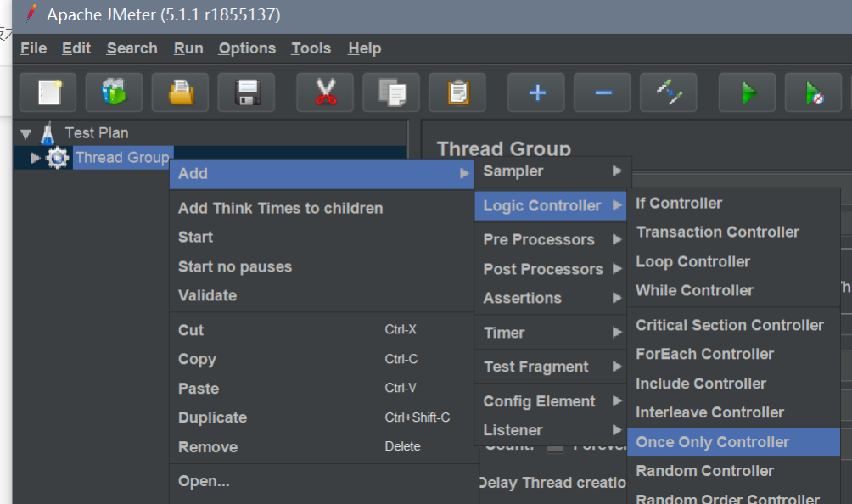This screenshot has width=852, height=504.
Task: Add a While Controller
Action: coord(734,290)
